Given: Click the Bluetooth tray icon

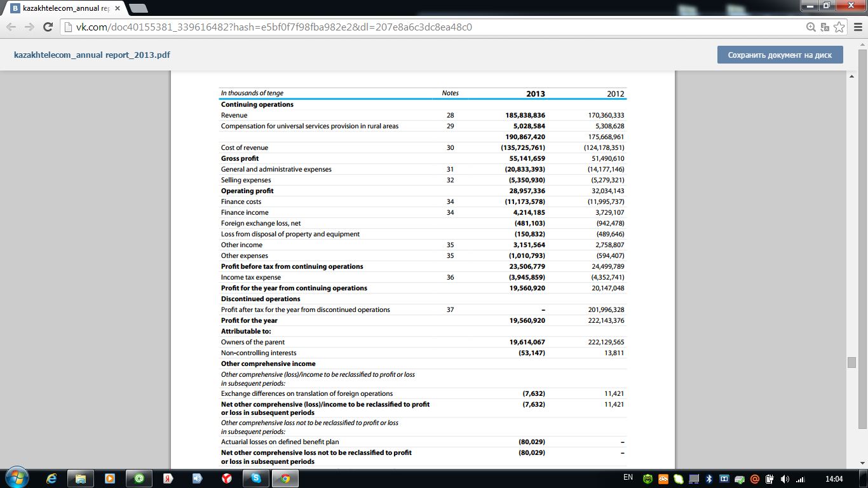Looking at the screenshot, I should (x=709, y=478).
